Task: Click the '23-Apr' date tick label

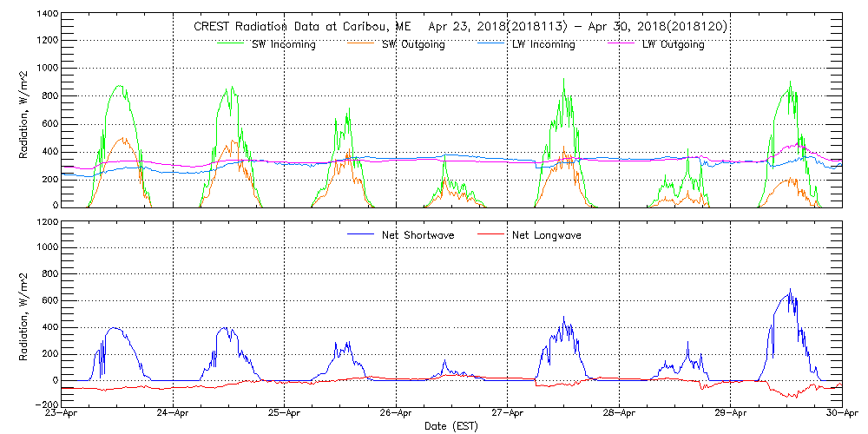Action: [62, 414]
